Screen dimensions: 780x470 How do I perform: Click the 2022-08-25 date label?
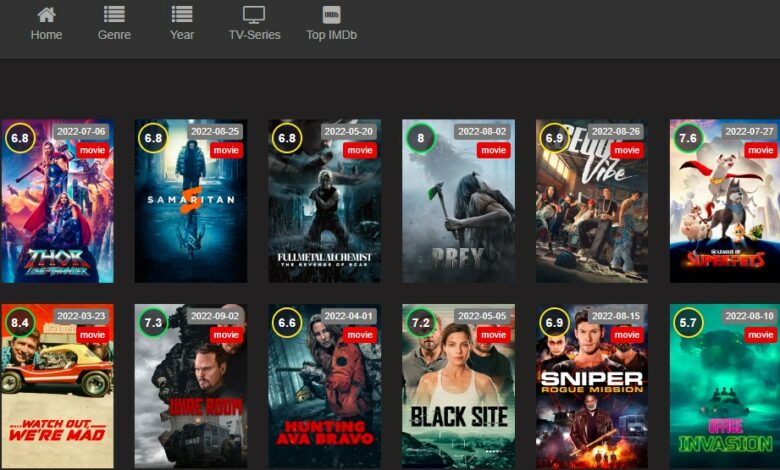215,131
